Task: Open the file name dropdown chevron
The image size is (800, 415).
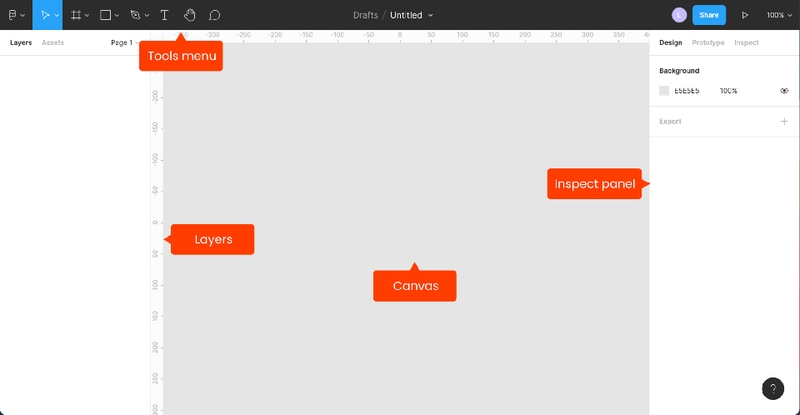Action: (431, 15)
